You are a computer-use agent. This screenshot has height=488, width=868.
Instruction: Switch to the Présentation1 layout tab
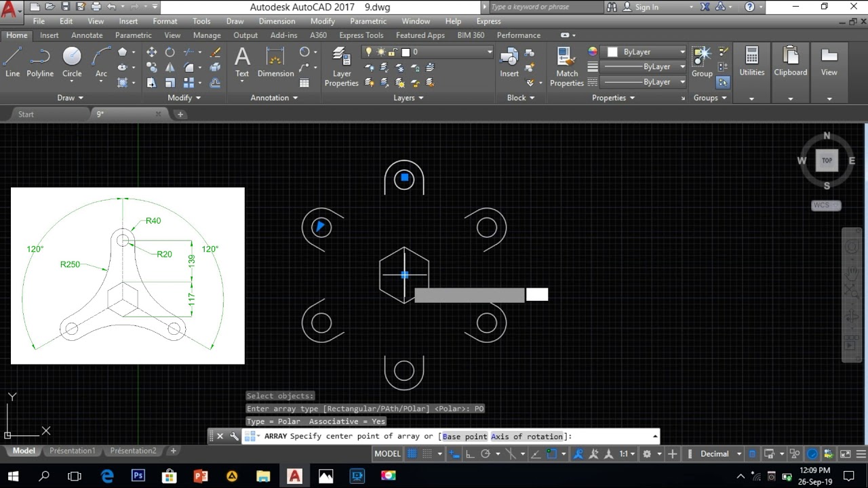coord(73,451)
